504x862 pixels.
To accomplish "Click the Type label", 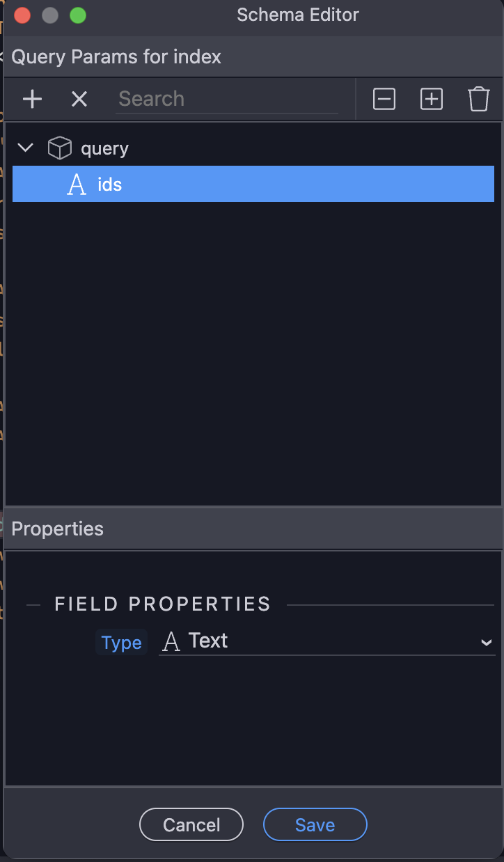I will tap(122, 643).
